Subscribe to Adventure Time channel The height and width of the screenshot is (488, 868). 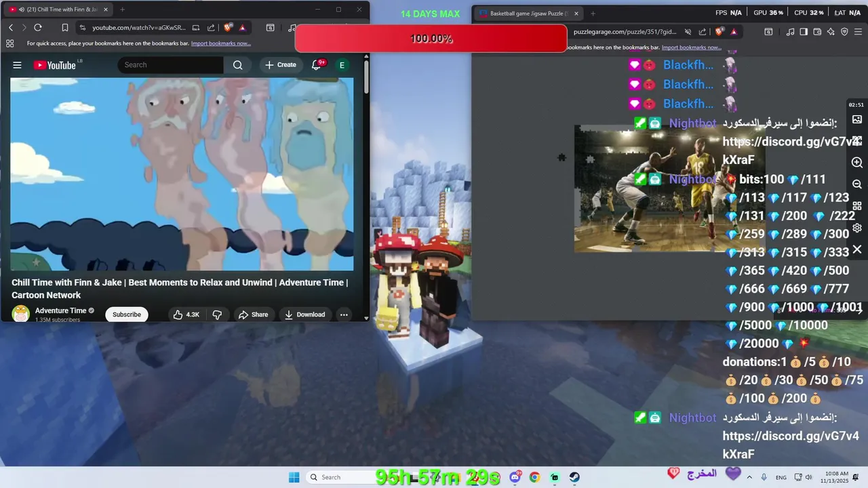tap(127, 314)
